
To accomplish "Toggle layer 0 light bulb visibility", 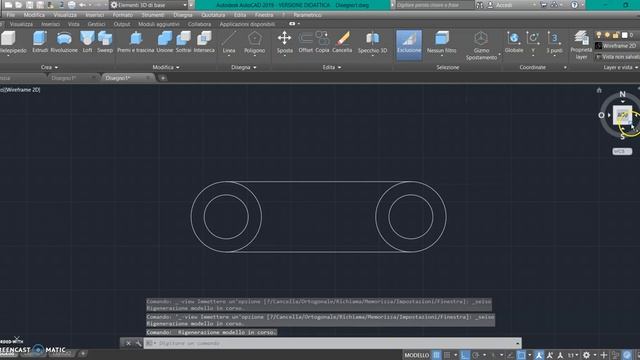I will pyautogui.click(x=599, y=35).
